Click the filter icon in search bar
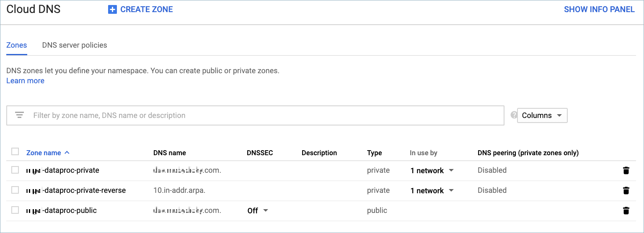 pyautogui.click(x=19, y=115)
